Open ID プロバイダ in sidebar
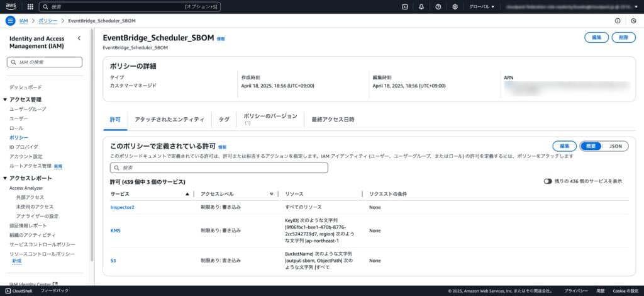The width and height of the screenshot is (644, 296). pyautogui.click(x=24, y=147)
